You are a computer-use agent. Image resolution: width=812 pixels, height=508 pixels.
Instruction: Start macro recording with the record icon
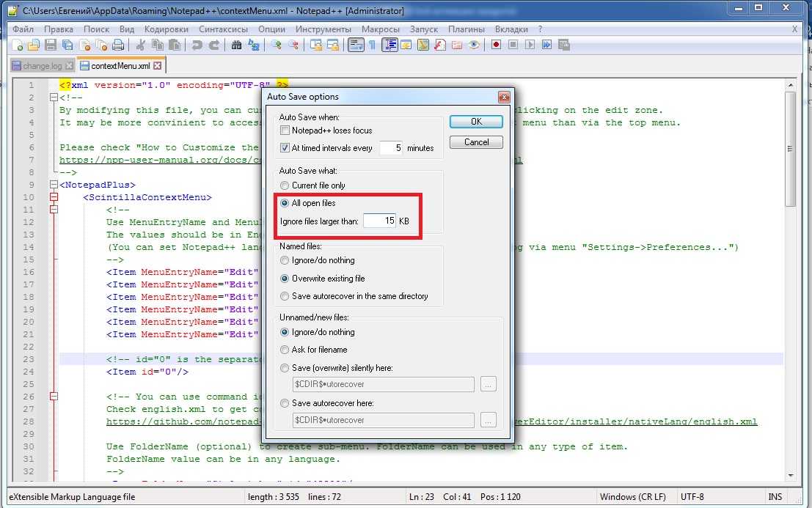click(496, 45)
